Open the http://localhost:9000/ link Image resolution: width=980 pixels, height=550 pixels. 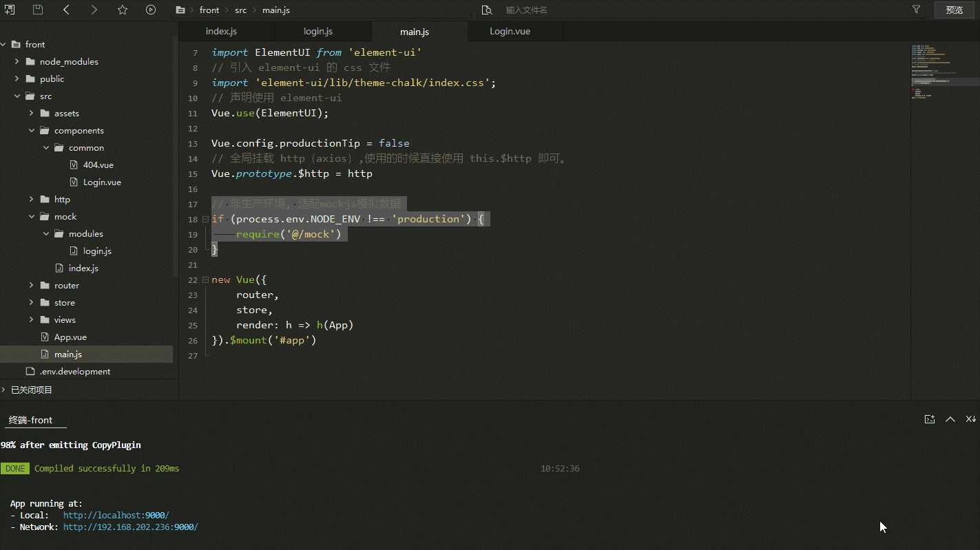coord(116,515)
